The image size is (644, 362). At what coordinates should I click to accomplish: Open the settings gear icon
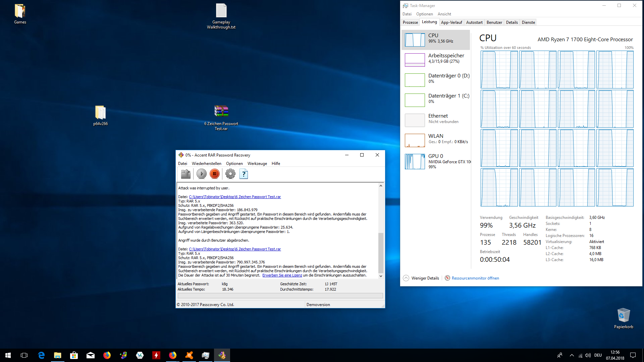click(x=230, y=174)
